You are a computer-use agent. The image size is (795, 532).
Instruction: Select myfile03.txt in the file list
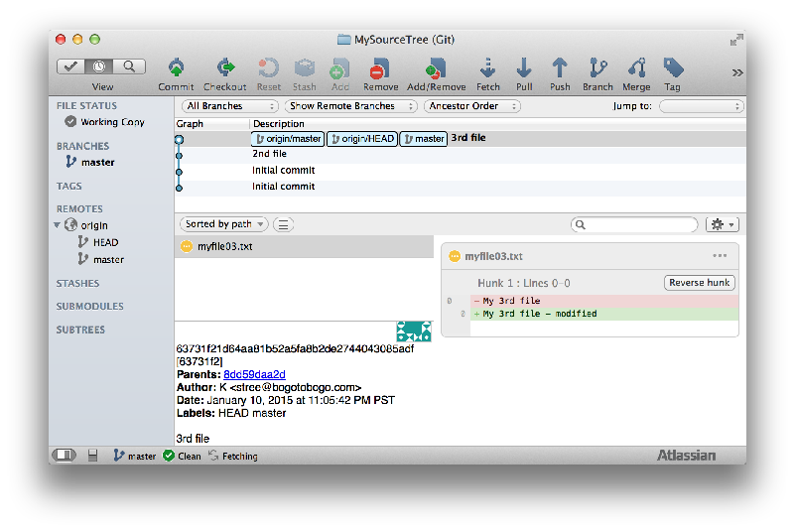(x=305, y=246)
